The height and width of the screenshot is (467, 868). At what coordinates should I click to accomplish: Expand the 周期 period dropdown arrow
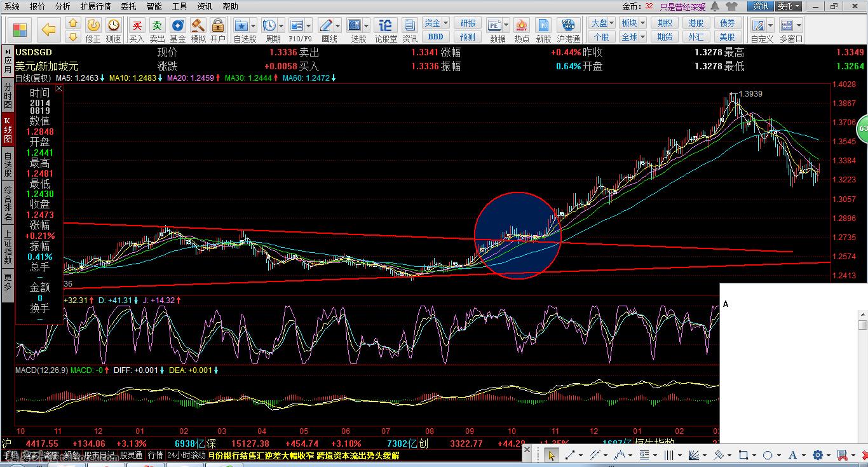281,26
